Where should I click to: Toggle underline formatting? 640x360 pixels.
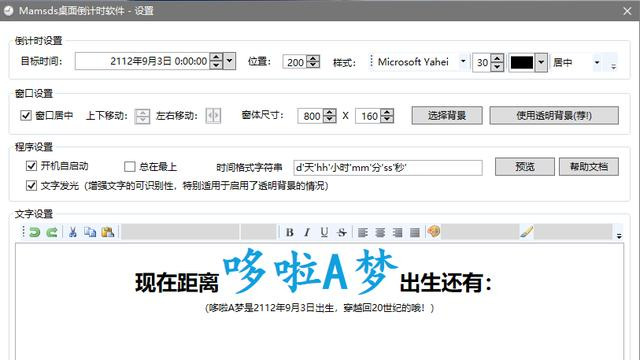pos(324,232)
